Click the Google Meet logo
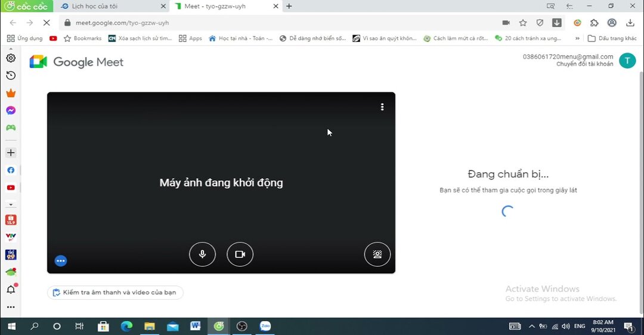The height and width of the screenshot is (335, 644). tap(76, 62)
